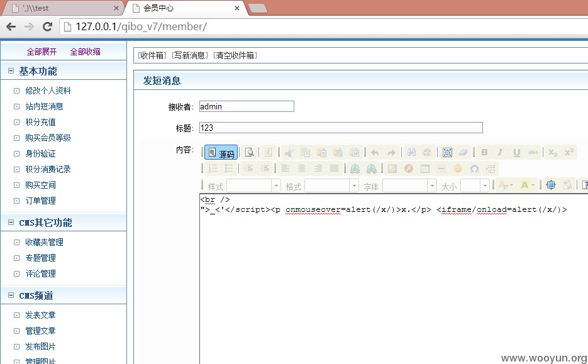Go to 积分充值 in the sidebar
The image size is (588, 364).
click(x=40, y=122)
